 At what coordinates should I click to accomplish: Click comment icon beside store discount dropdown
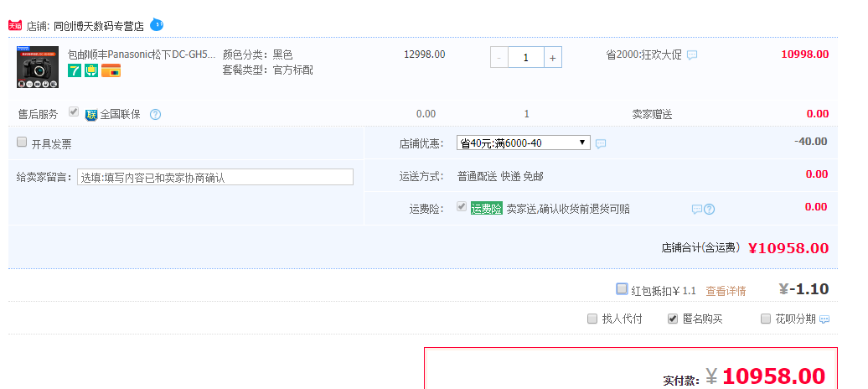click(x=601, y=143)
